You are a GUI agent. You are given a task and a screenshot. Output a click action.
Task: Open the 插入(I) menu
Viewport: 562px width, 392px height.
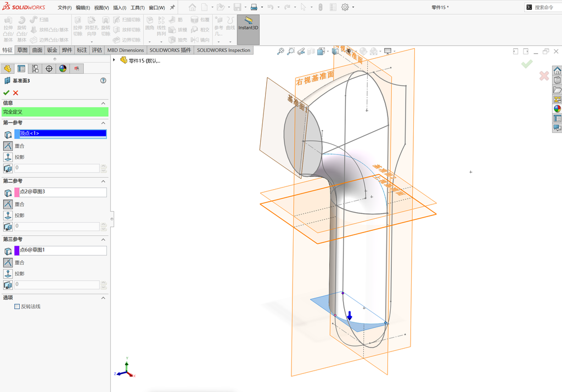(120, 8)
